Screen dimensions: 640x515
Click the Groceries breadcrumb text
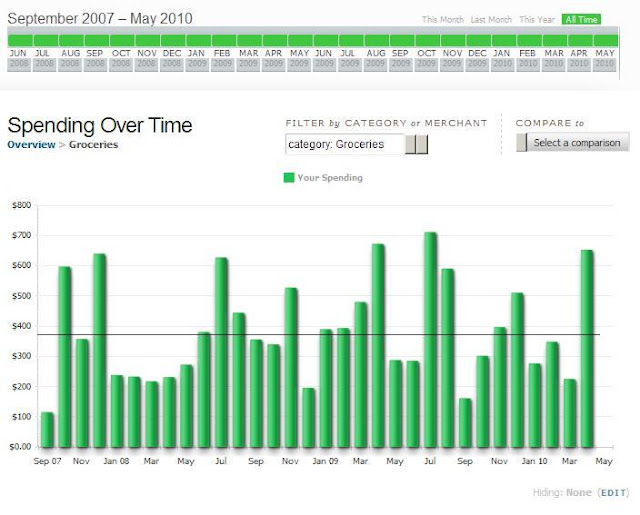point(93,144)
